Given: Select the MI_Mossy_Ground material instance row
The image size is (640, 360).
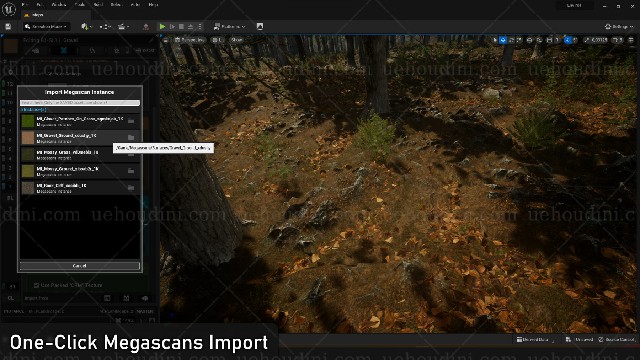Looking at the screenshot, I should (80, 171).
